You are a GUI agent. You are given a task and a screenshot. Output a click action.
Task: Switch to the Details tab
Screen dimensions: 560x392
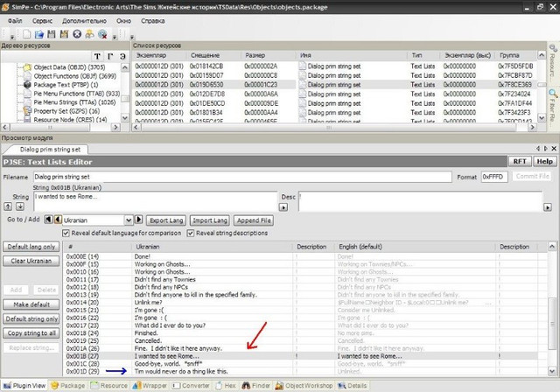tap(353, 386)
